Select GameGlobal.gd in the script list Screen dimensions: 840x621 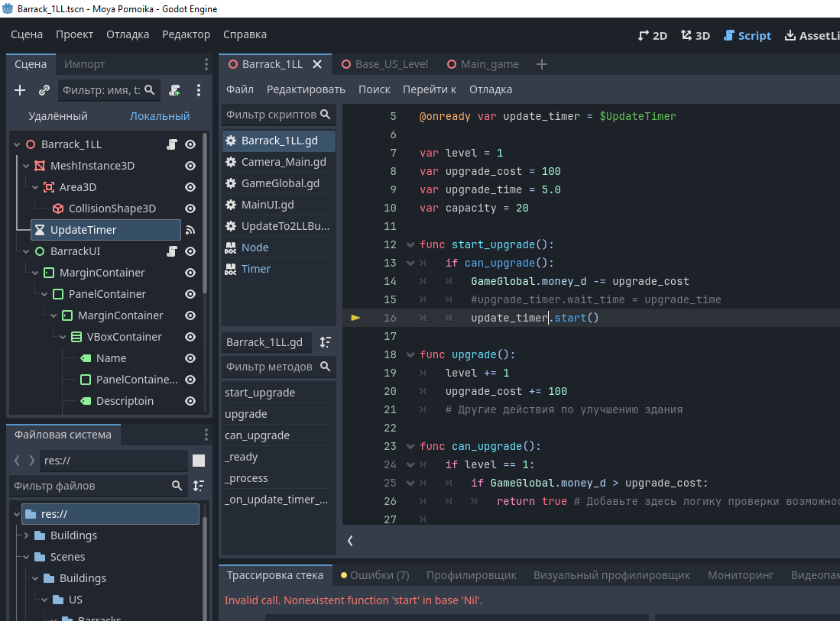pos(280,183)
